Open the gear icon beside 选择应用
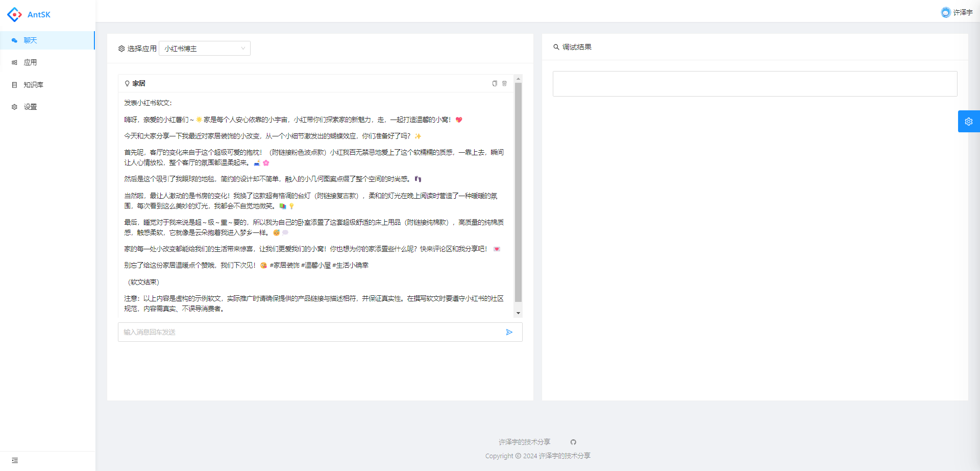Screen dimensions: 980x471 pyautogui.click(x=121, y=49)
